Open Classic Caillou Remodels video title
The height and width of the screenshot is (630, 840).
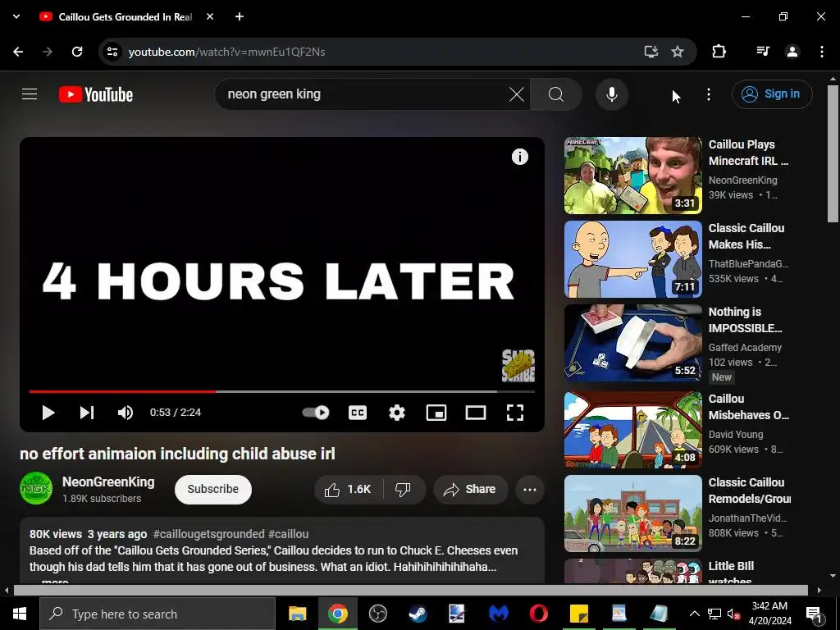click(750, 491)
